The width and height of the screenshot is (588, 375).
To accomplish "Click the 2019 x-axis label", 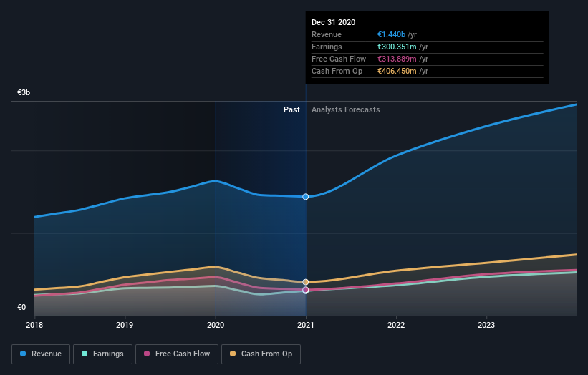I will click(125, 325).
